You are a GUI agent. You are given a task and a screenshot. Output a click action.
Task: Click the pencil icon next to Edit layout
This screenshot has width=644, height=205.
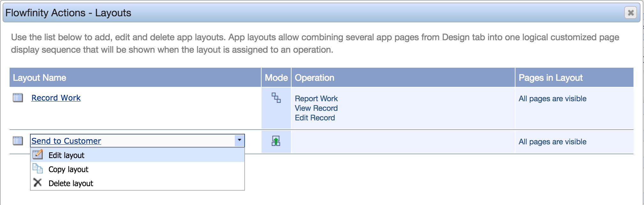(38, 155)
